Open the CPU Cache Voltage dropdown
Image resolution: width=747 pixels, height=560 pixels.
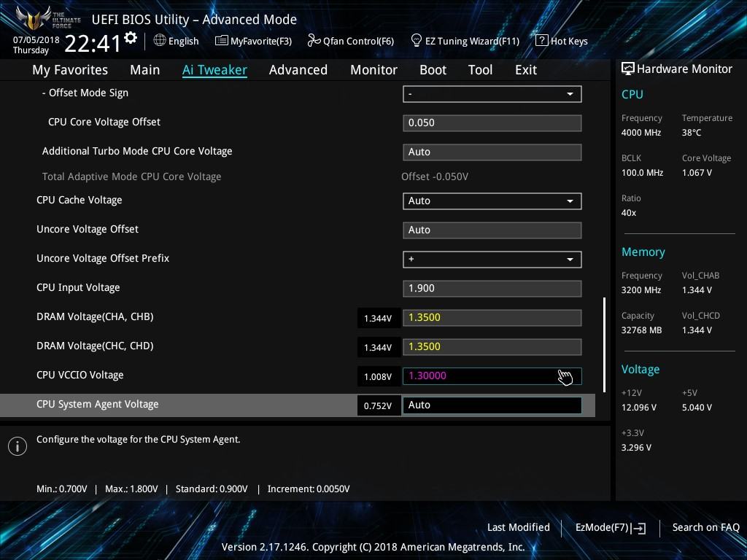coord(492,201)
